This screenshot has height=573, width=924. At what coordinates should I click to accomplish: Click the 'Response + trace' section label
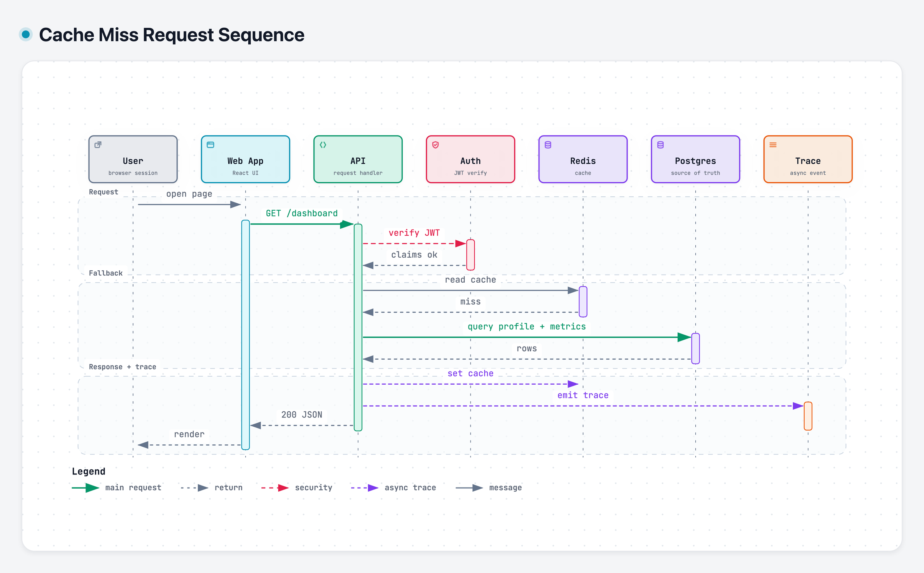(x=122, y=367)
